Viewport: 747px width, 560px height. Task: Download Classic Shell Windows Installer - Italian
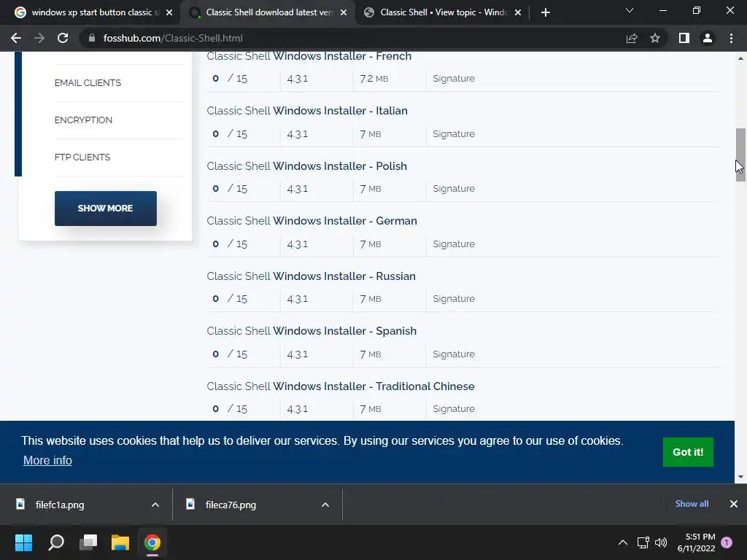[307, 111]
